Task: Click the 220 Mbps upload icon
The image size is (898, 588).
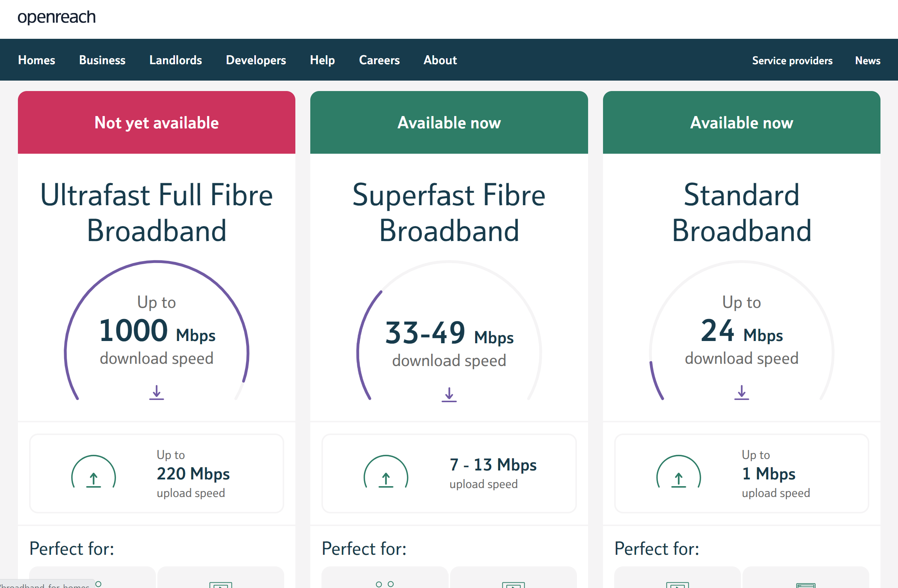Action: [94, 473]
